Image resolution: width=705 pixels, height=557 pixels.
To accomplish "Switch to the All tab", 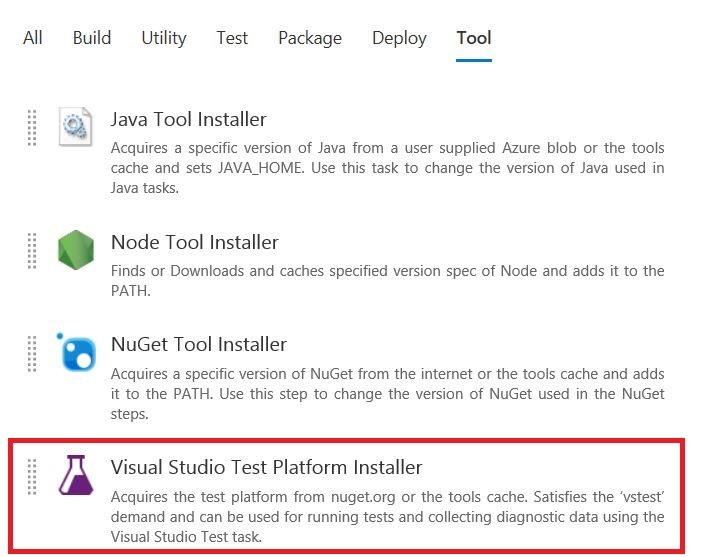I will tap(33, 38).
